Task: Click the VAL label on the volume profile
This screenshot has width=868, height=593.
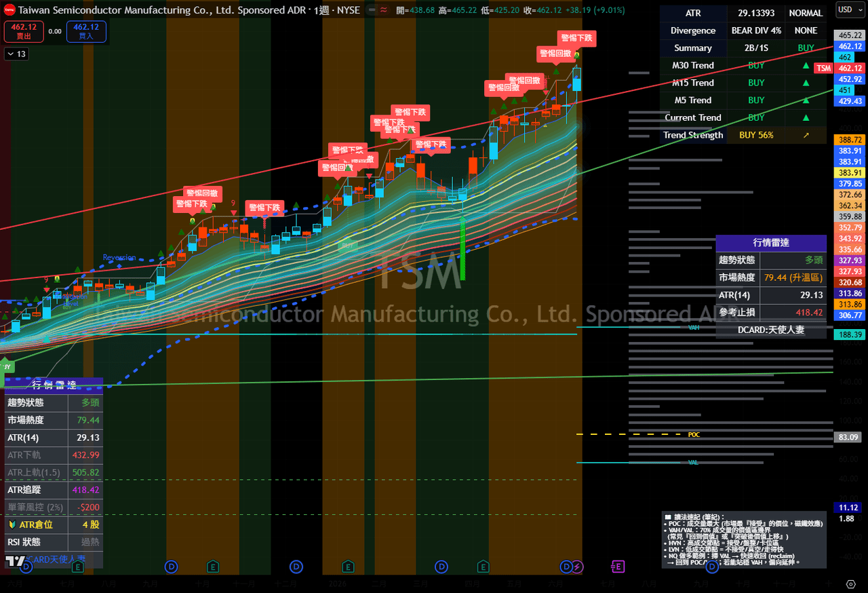Action: [x=693, y=462]
